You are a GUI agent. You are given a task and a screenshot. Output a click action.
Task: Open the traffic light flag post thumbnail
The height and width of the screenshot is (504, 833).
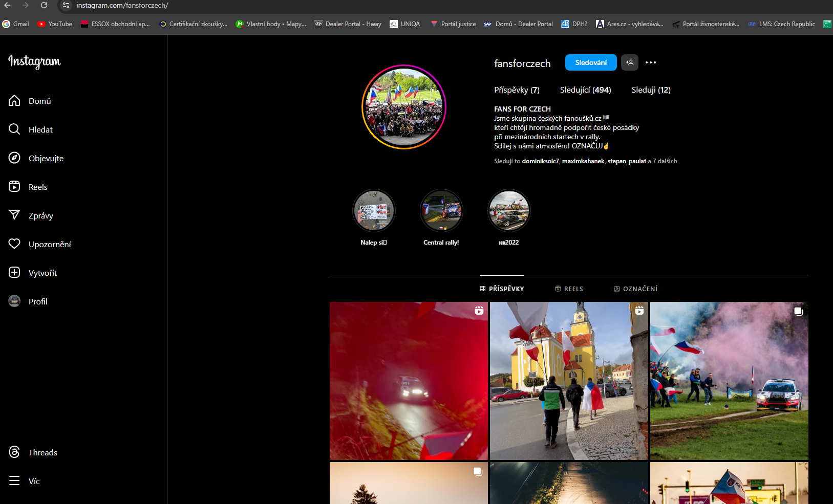tap(729, 483)
